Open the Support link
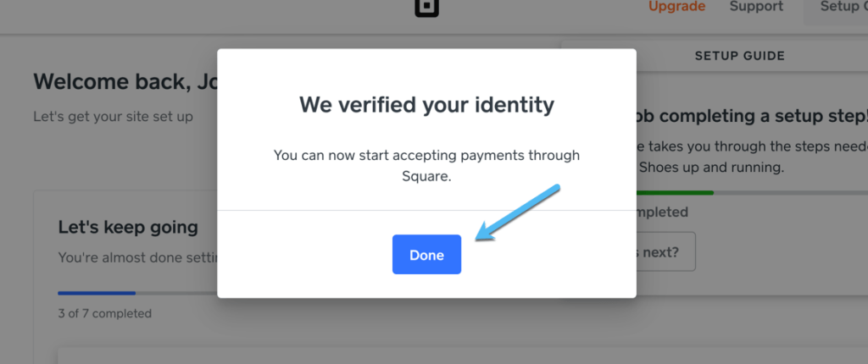Screen dimensions: 868x364 click(756, 7)
